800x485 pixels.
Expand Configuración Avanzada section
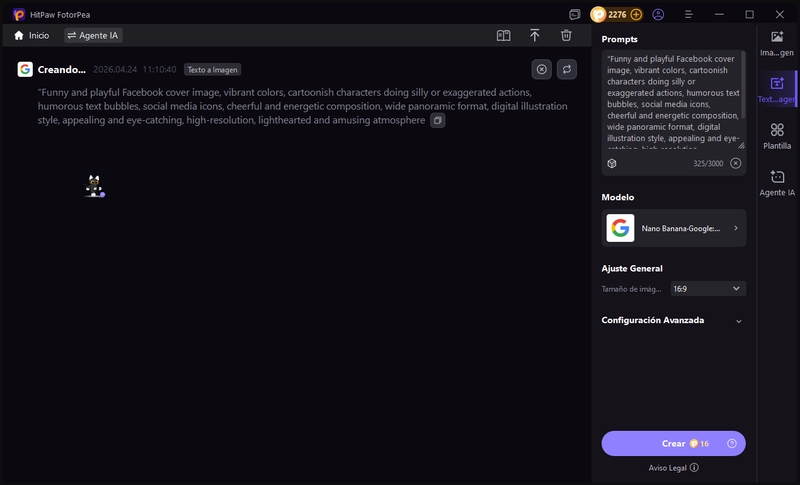(x=672, y=320)
